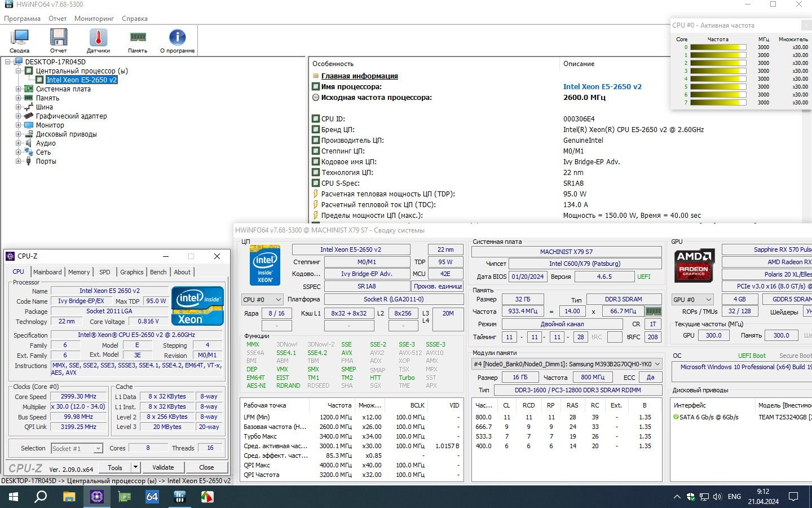
Task: Open CPU-Z Selection Socket #1 dropdown
Action: (x=77, y=449)
